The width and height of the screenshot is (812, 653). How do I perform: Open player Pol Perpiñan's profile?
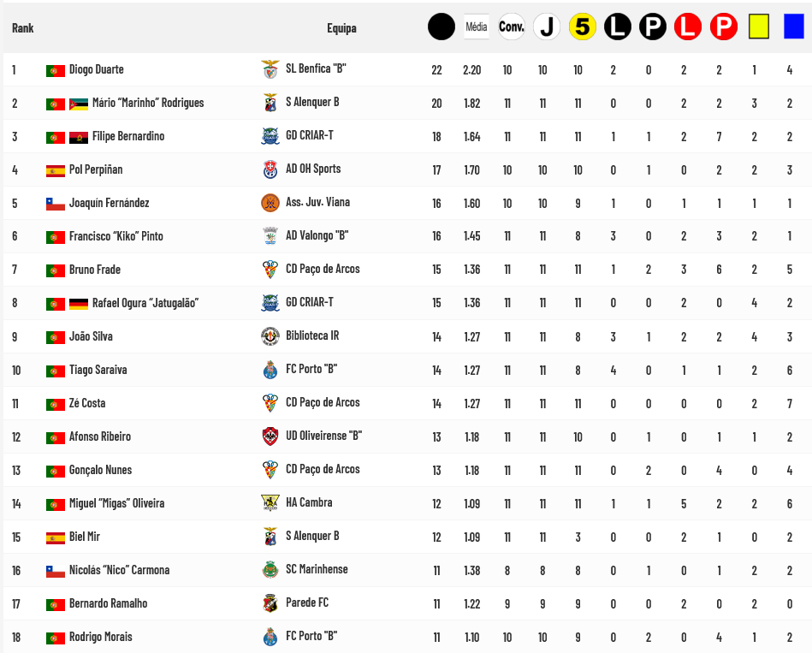pos(95,169)
